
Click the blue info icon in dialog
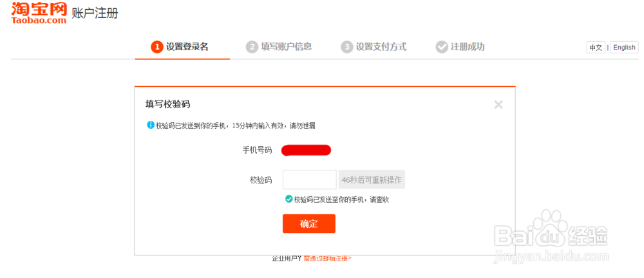151,125
